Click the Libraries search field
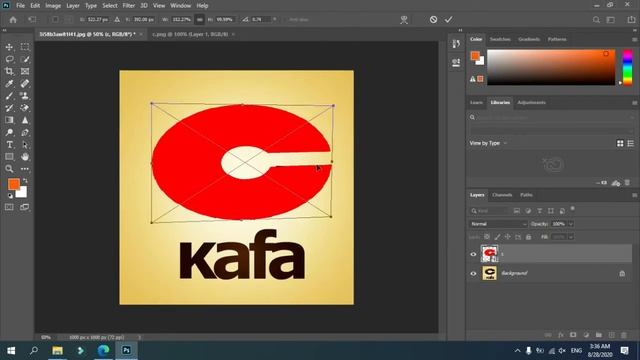 [x=551, y=118]
